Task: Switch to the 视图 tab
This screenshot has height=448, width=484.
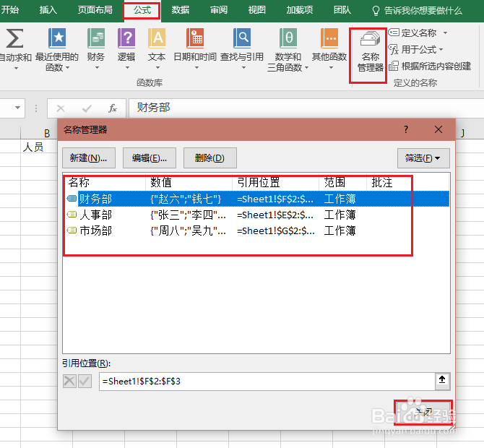Action: (x=257, y=10)
